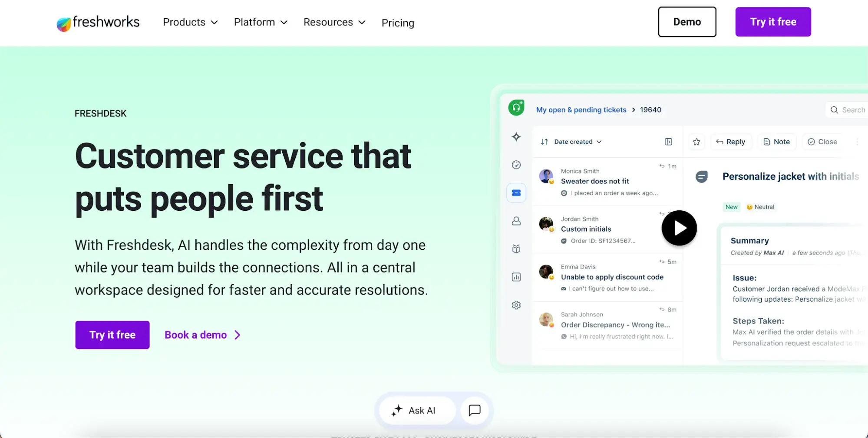868x438 pixels.
Task: Open the Products dropdown menu
Action: tap(190, 22)
